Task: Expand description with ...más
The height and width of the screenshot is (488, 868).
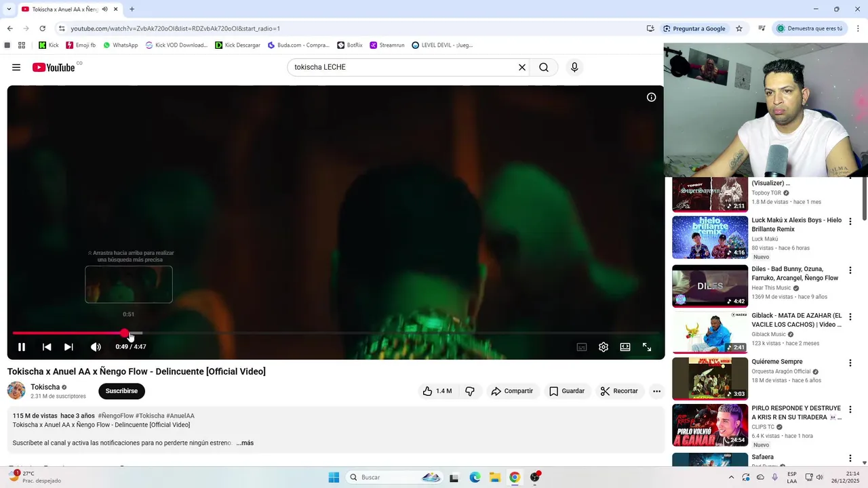Action: (x=245, y=443)
